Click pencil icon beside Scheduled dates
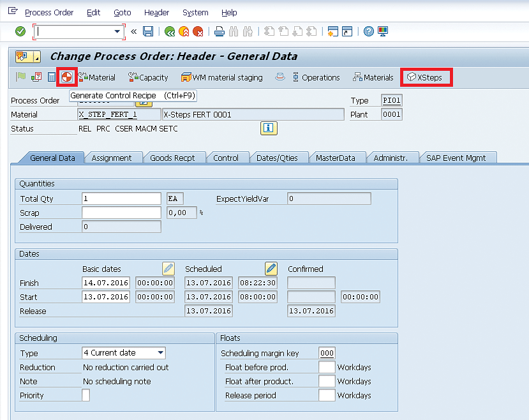Screen dimensions: 529x420 point(271,269)
